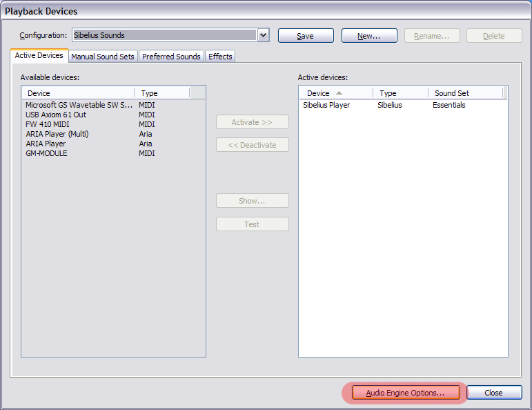Select Microsoft GS Wavetable SW Synth device

[x=113, y=105]
